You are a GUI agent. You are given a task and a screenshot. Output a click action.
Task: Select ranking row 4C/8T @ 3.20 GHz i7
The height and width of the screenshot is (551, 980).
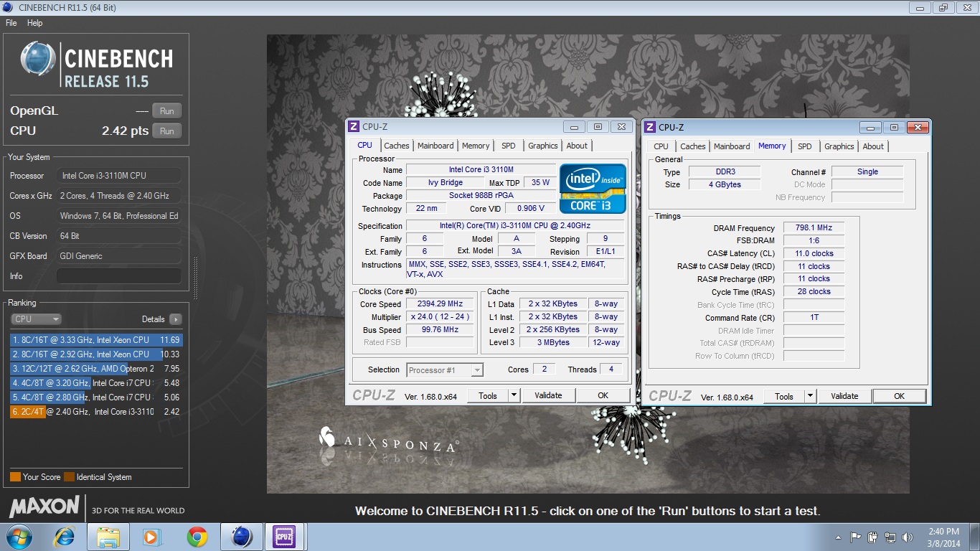(96, 383)
